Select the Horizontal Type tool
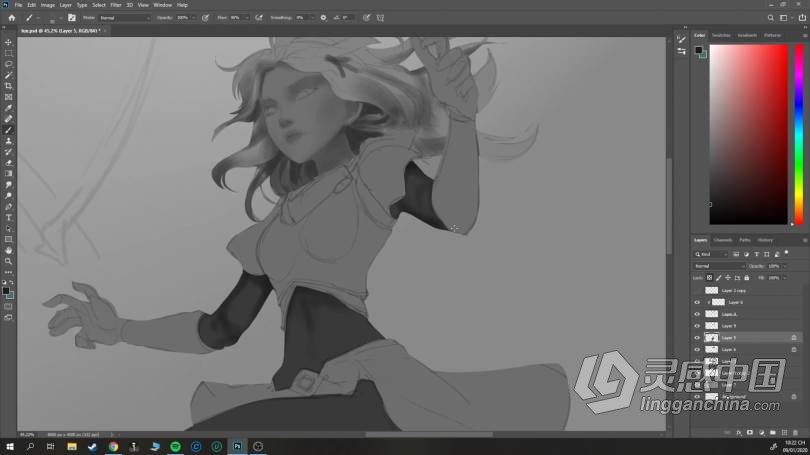Screen dimensions: 810x455 pos(8,217)
